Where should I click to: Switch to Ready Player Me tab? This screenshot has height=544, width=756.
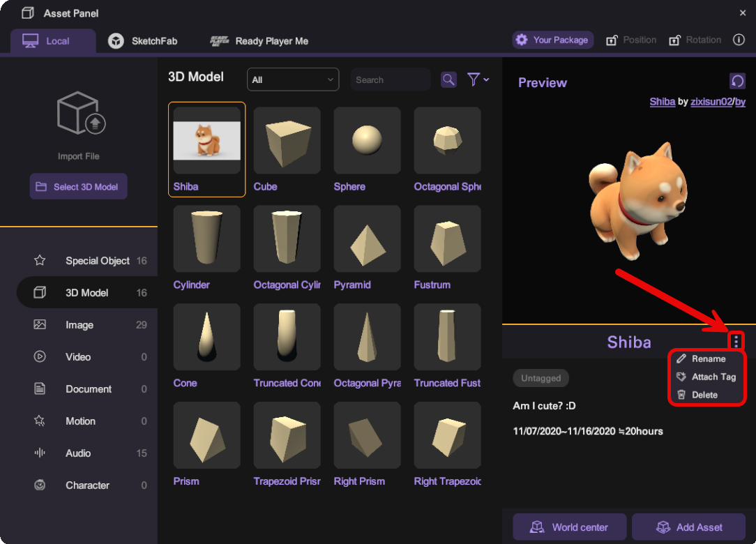point(259,41)
